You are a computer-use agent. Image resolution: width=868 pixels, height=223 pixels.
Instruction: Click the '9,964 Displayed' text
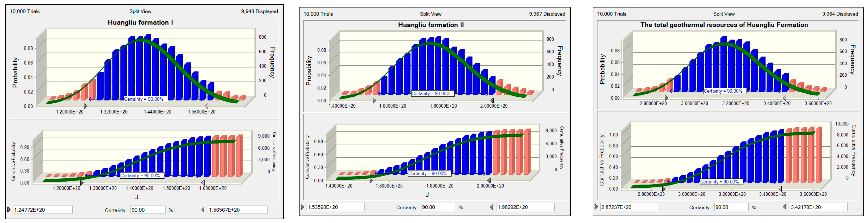point(840,14)
